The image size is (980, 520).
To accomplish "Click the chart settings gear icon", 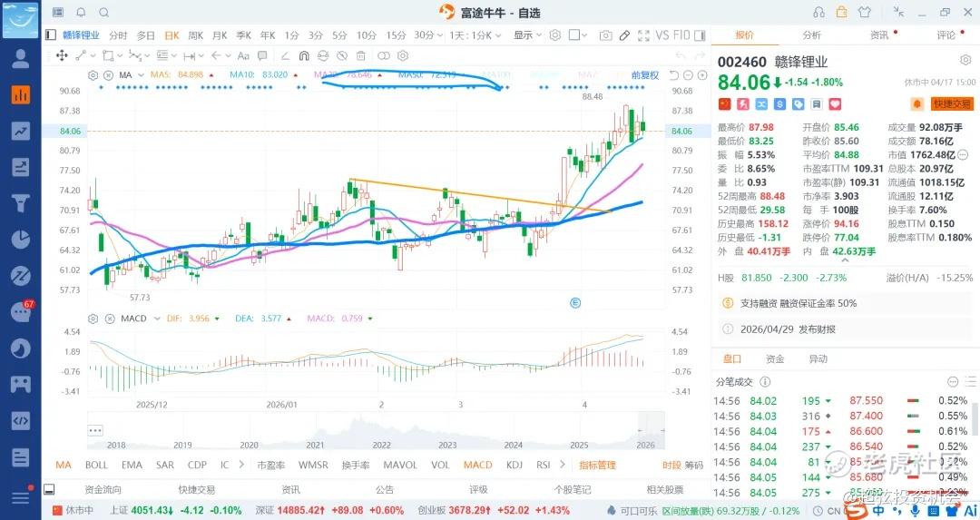I will pyautogui.click(x=554, y=35).
